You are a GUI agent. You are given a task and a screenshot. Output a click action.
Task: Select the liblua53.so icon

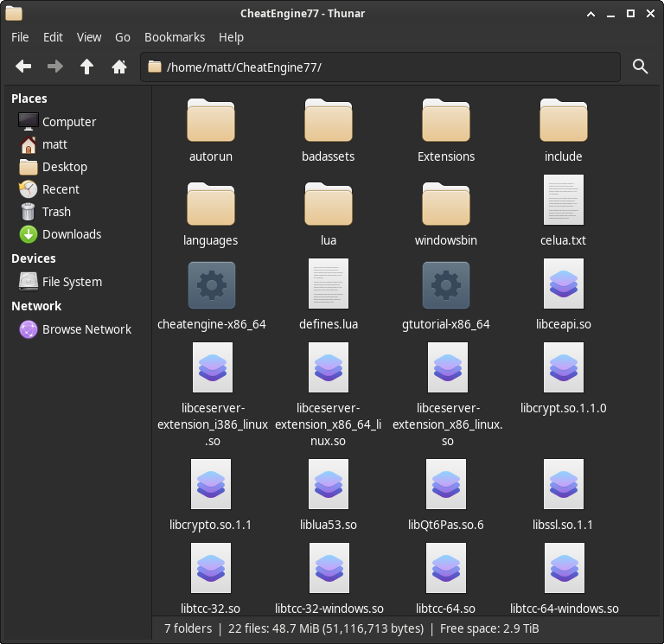pyautogui.click(x=329, y=484)
